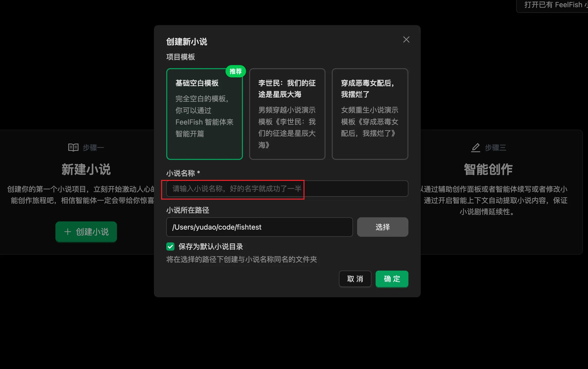Click the 取消 button
Screen dimensions: 588x369
coord(355,279)
